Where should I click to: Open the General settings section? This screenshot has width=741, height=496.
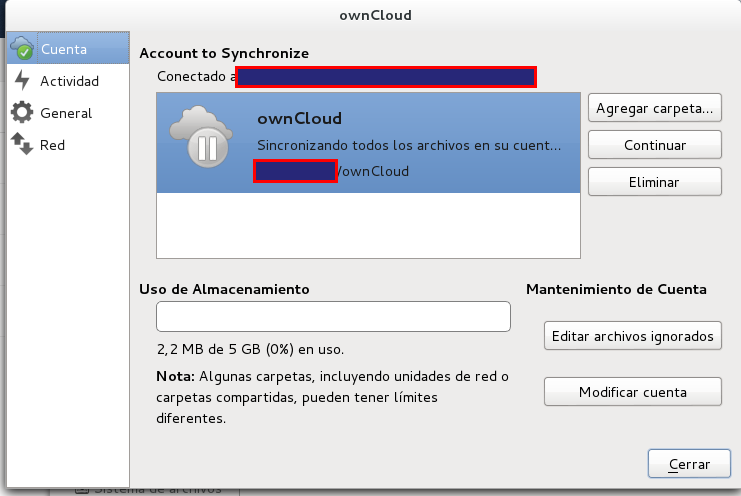68,113
